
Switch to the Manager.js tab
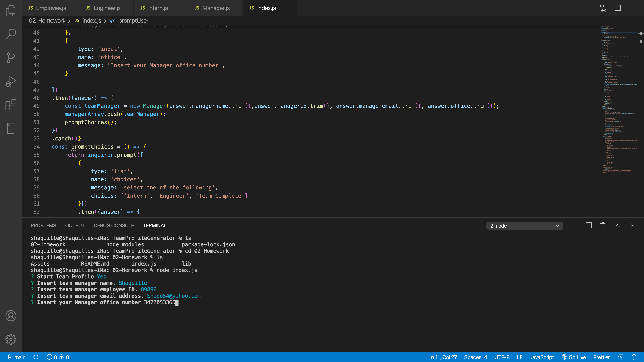tap(215, 8)
